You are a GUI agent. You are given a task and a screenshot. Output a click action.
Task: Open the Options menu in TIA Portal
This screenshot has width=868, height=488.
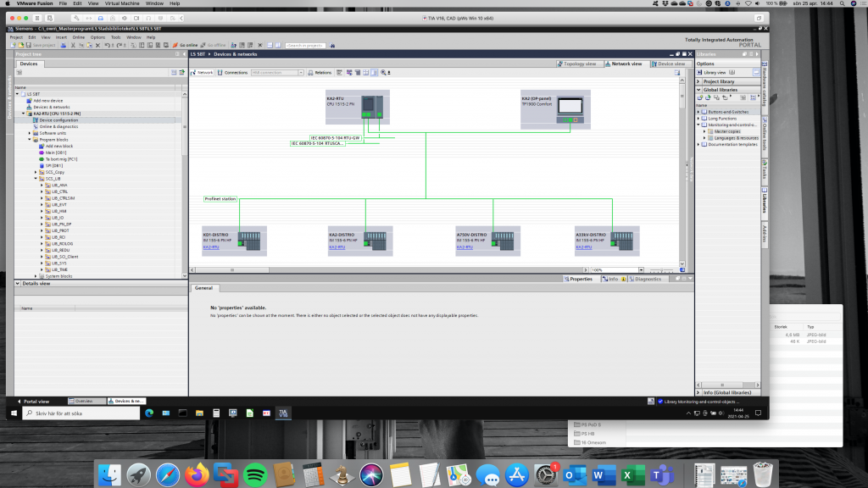[x=97, y=37]
